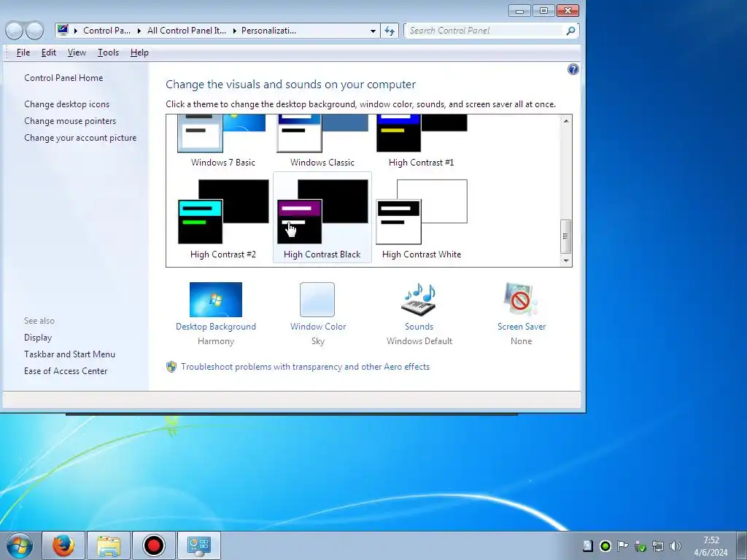Click the Screen Saver text link
747x560 pixels.
pyautogui.click(x=522, y=327)
